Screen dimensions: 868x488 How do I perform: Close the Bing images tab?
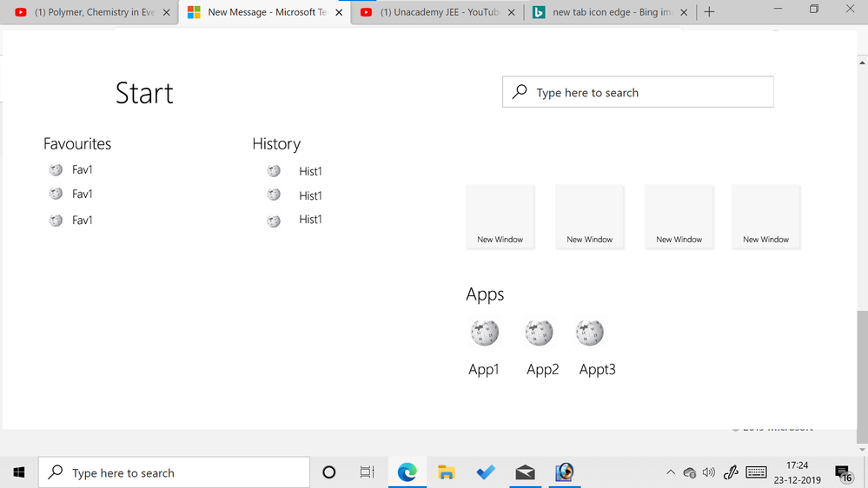[684, 12]
